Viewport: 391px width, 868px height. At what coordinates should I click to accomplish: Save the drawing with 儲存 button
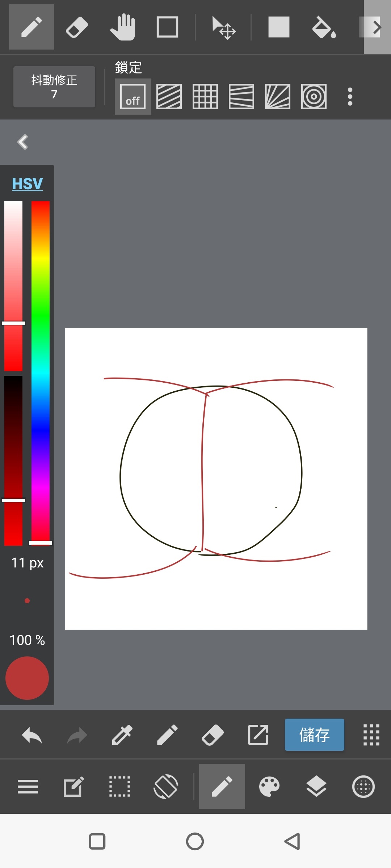coord(315,735)
